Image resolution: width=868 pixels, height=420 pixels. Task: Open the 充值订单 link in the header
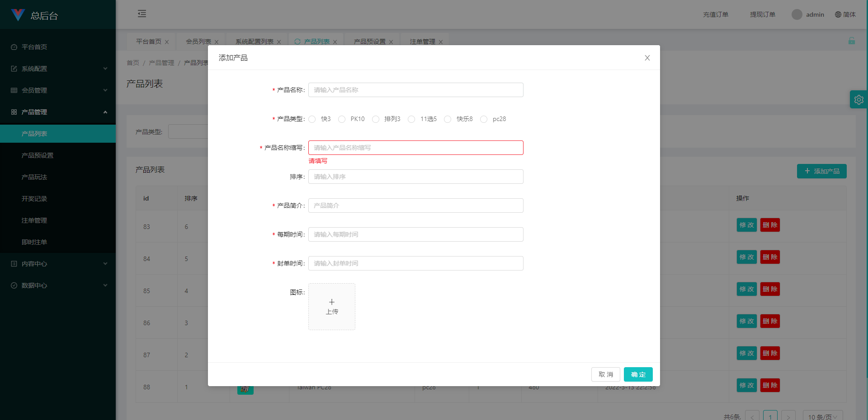tap(715, 14)
